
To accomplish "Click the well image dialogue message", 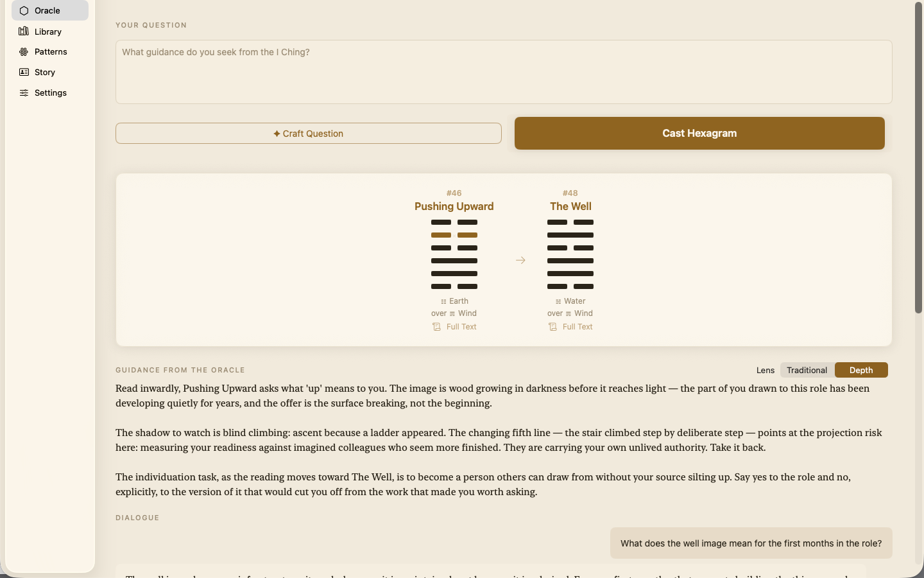I will [751, 543].
